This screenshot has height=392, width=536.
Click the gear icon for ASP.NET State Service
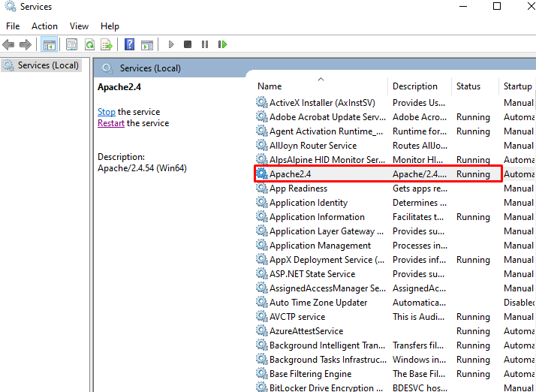coord(261,273)
